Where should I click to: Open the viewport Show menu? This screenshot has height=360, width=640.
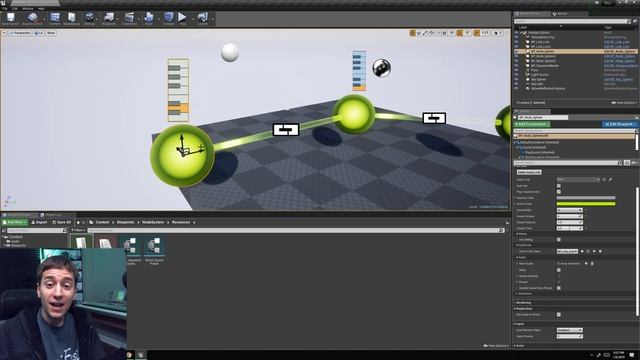[51, 33]
